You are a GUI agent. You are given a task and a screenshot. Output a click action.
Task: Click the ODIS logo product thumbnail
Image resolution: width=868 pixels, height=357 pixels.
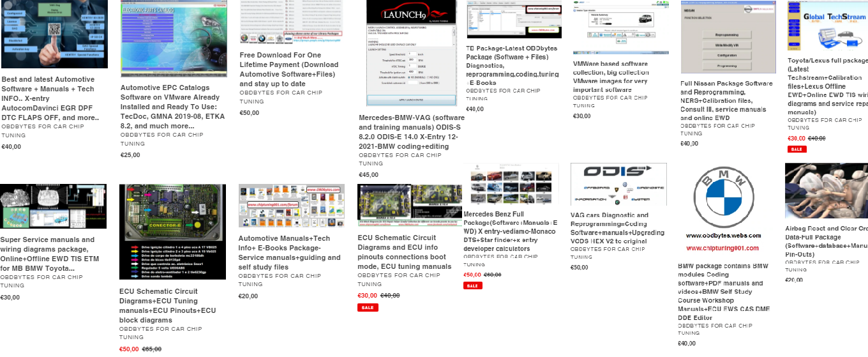(x=618, y=184)
